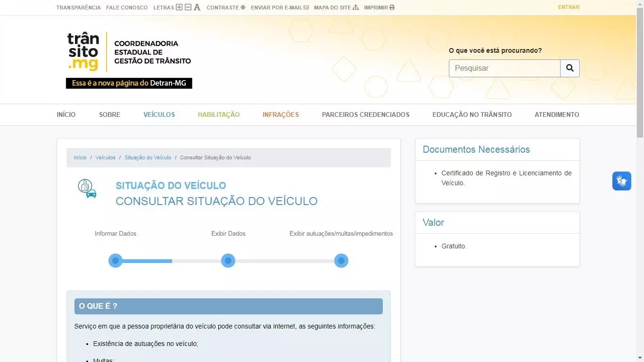Reset font size with A icon
This screenshot has height=362, width=644.
point(197,8)
